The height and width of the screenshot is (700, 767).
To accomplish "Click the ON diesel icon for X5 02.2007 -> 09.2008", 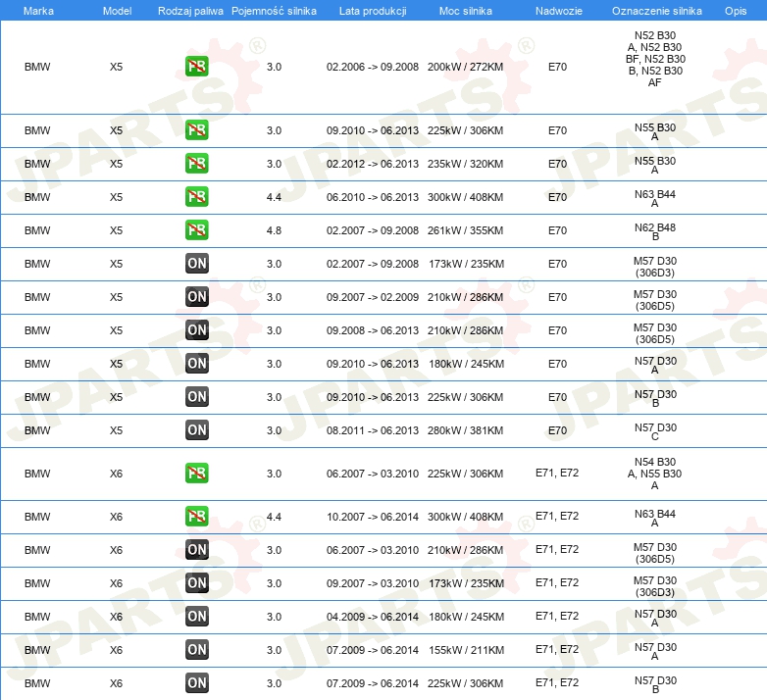I will pos(196,264).
